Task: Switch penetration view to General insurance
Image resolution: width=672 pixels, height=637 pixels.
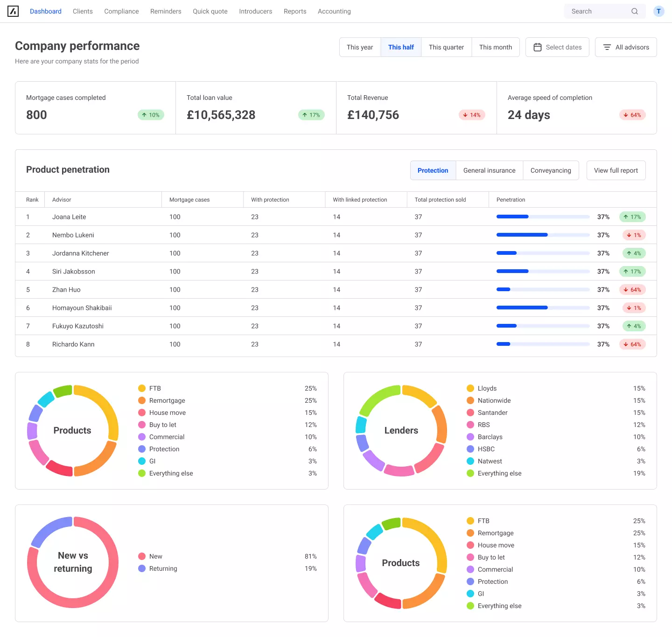Action: [x=489, y=170]
